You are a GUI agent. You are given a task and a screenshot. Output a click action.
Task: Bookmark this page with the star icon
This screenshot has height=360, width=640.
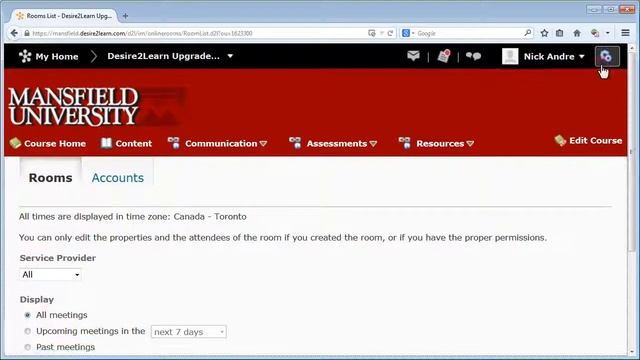tap(544, 33)
